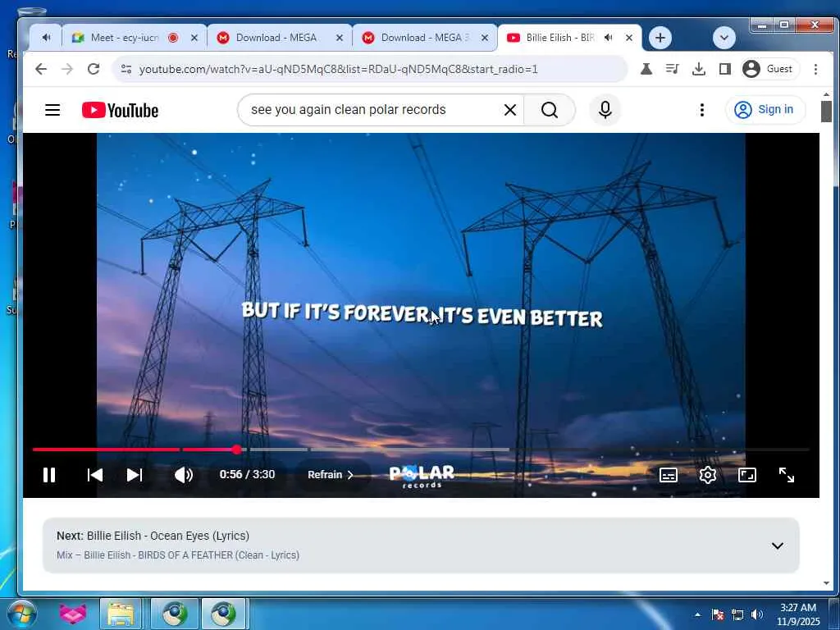Viewport: 840px width, 630px height.
Task: Open Chrome Labs experiments flask icon
Action: [x=646, y=69]
